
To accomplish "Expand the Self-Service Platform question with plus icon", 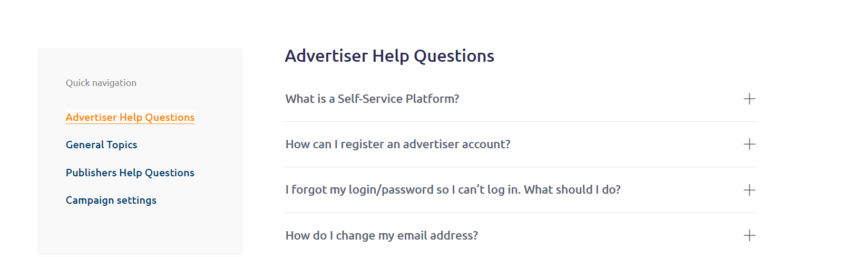I will click(749, 99).
